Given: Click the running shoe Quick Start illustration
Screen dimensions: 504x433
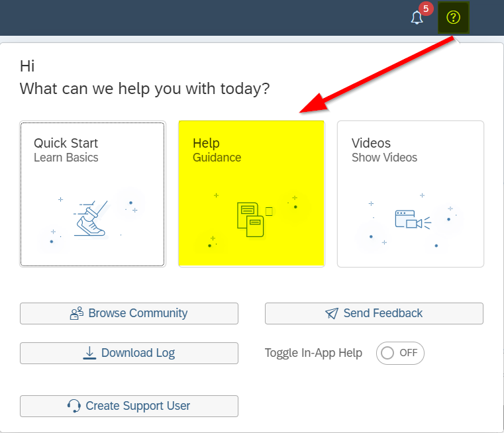Looking at the screenshot, I should point(90,218).
